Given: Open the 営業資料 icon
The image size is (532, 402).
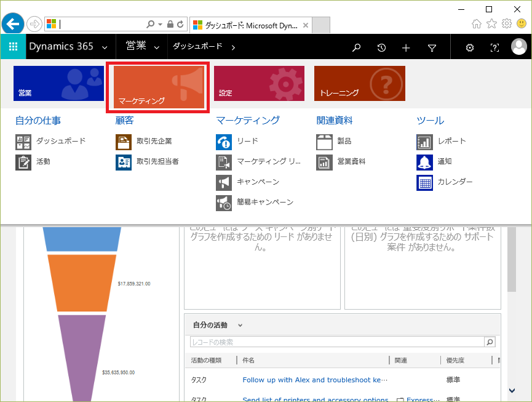Looking at the screenshot, I should pyautogui.click(x=324, y=163).
